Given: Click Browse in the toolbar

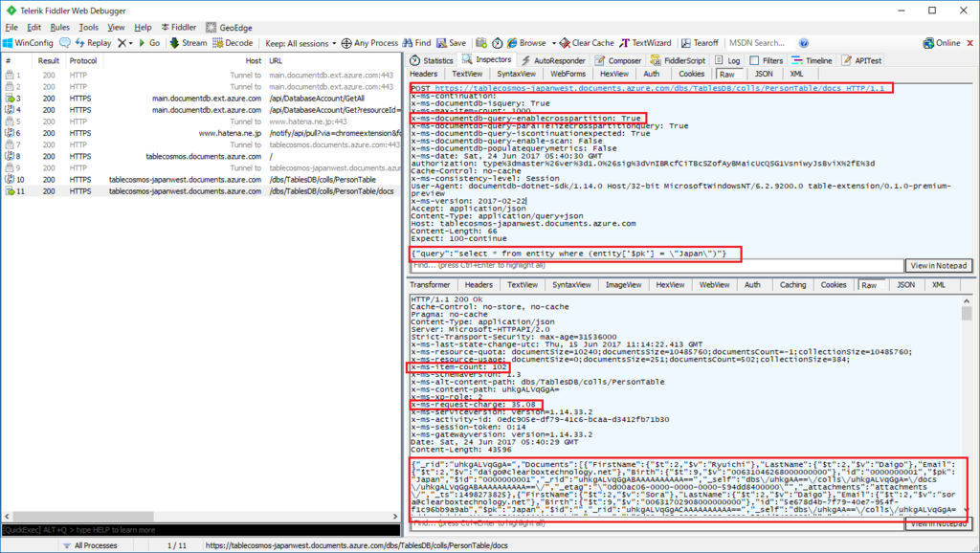Looking at the screenshot, I should (526, 43).
